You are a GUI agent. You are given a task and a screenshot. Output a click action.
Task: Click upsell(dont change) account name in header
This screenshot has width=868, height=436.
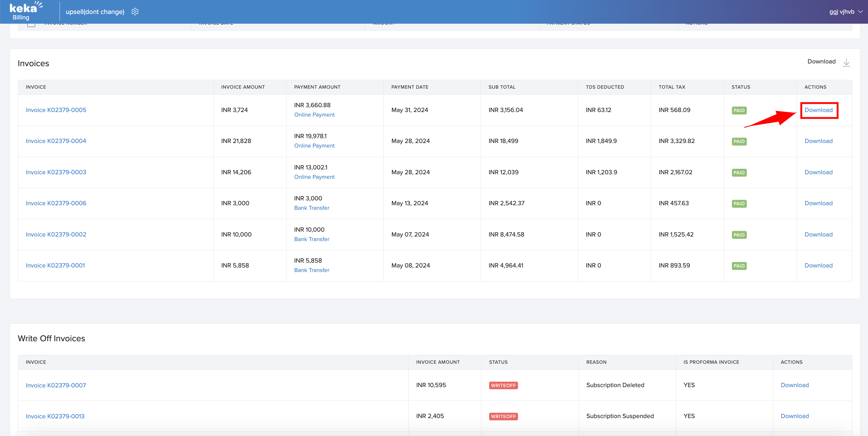95,12
